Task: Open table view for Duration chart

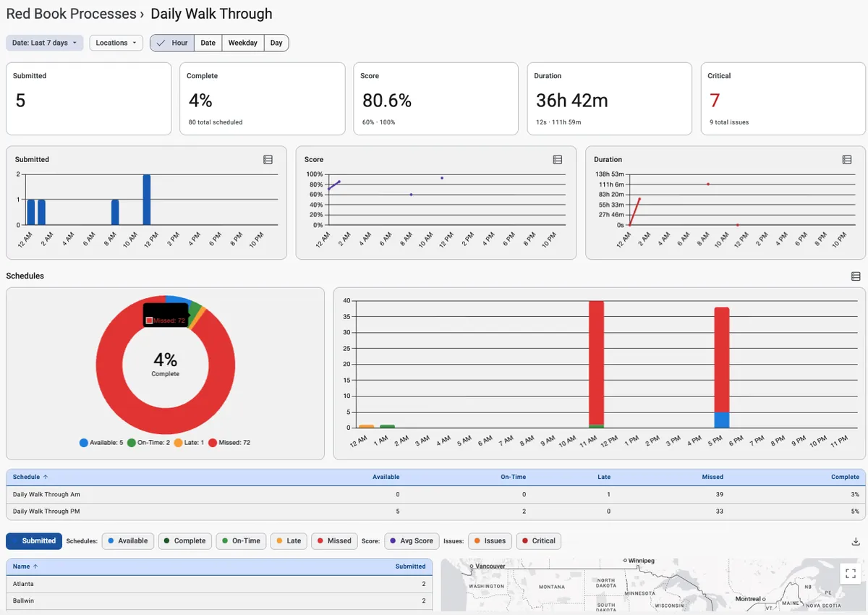Action: click(x=846, y=159)
